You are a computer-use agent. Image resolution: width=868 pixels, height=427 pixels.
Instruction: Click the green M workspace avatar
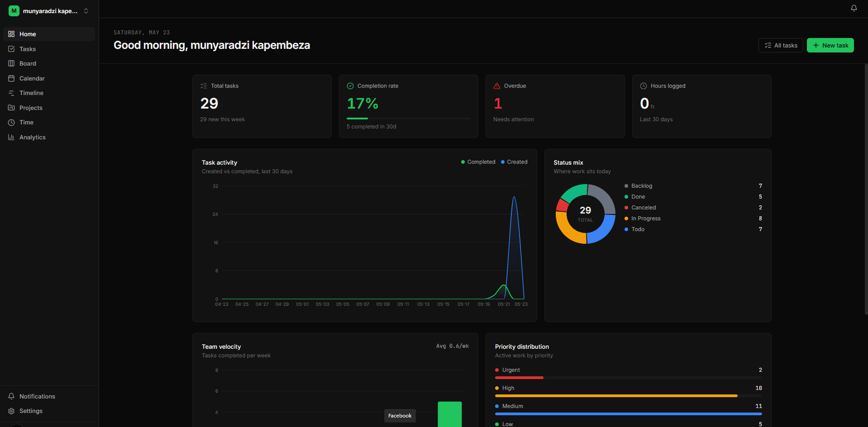(x=14, y=11)
